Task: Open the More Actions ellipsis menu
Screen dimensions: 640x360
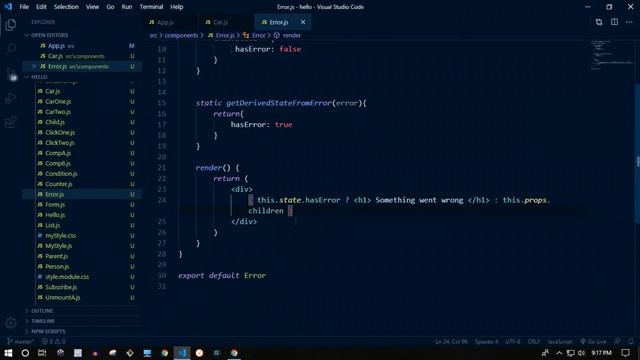Action: coord(629,22)
